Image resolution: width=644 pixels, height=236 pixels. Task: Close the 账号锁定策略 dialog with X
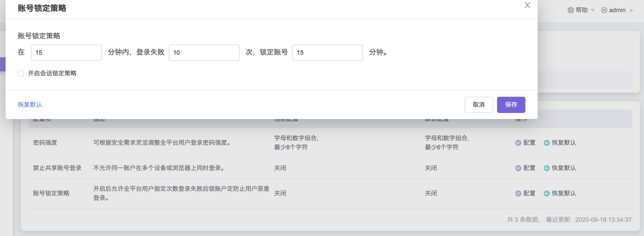[527, 5]
